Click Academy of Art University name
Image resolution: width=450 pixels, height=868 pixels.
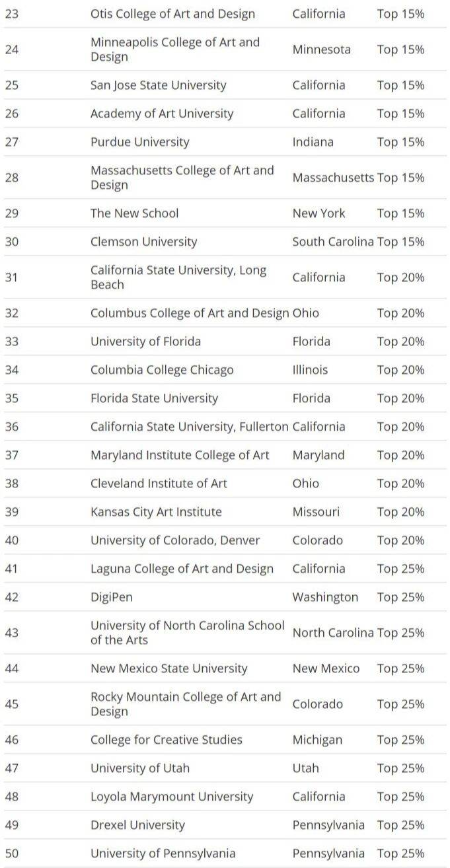click(x=162, y=114)
